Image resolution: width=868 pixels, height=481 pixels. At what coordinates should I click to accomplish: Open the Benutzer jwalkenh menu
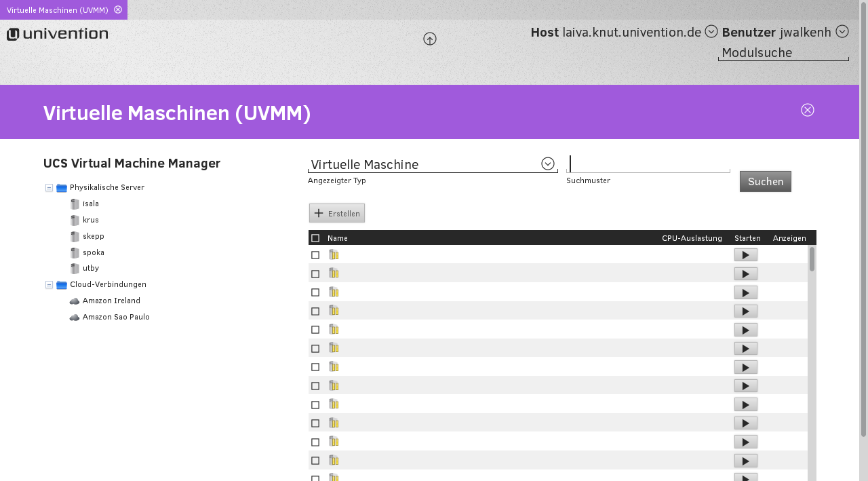tap(842, 31)
